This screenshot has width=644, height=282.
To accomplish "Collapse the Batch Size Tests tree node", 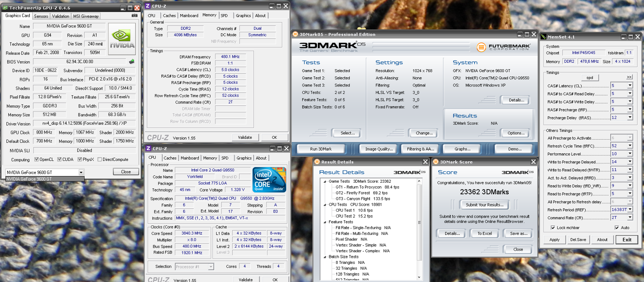I will [x=325, y=257].
